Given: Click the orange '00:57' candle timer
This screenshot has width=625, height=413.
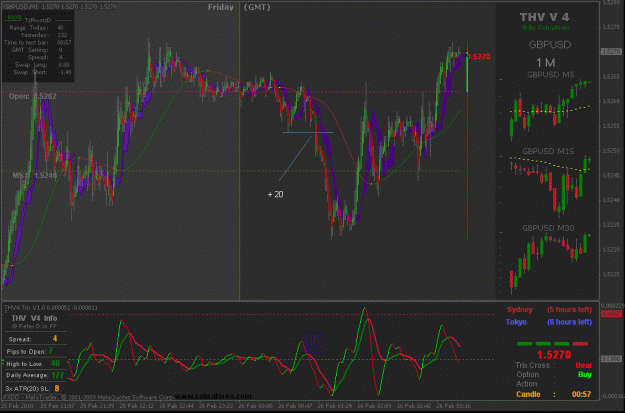Looking at the screenshot, I should coord(582,395).
